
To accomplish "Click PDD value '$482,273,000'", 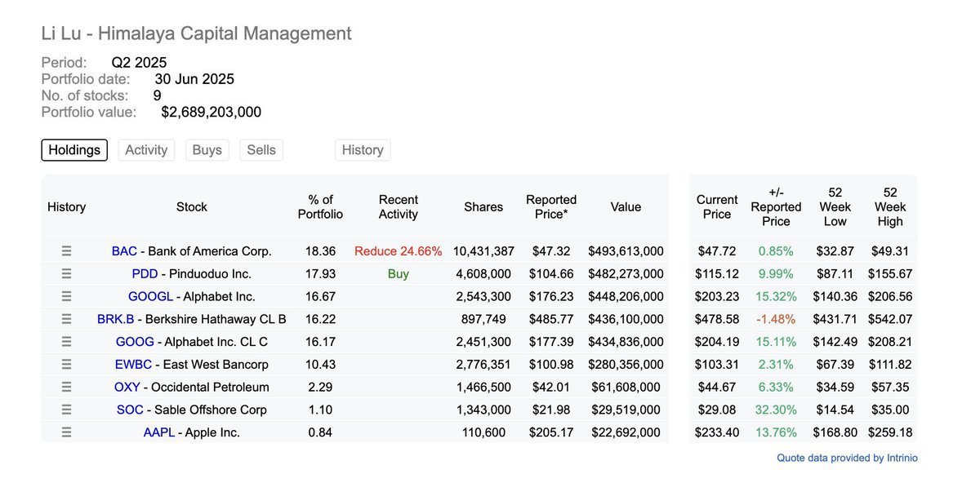I will click(626, 274).
